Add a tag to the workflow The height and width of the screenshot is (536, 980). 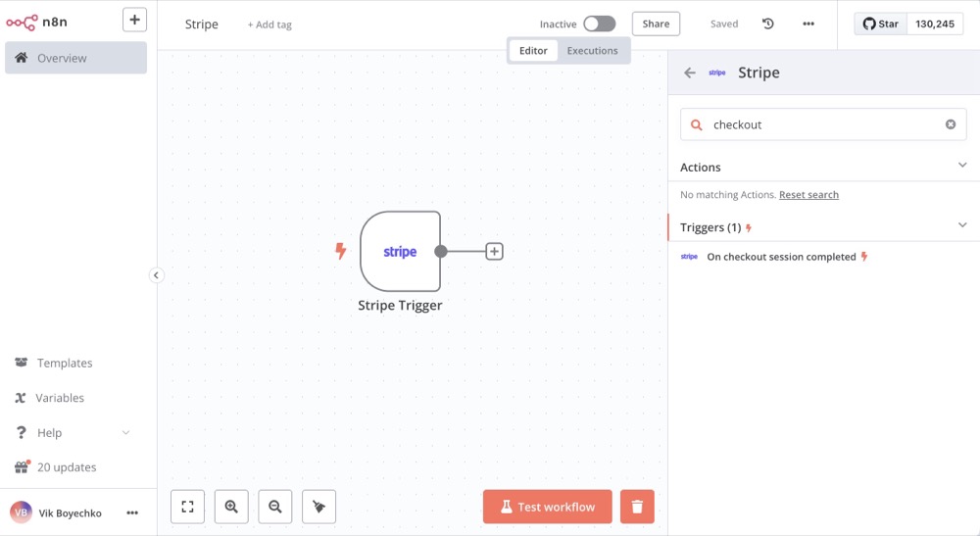pos(269,25)
